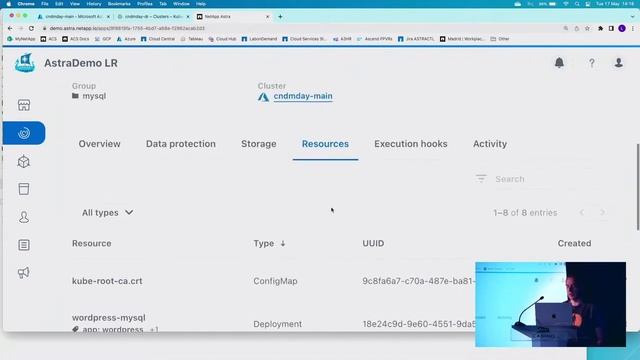
Task: Open the Window menu in menu bar
Action: coord(181,4)
